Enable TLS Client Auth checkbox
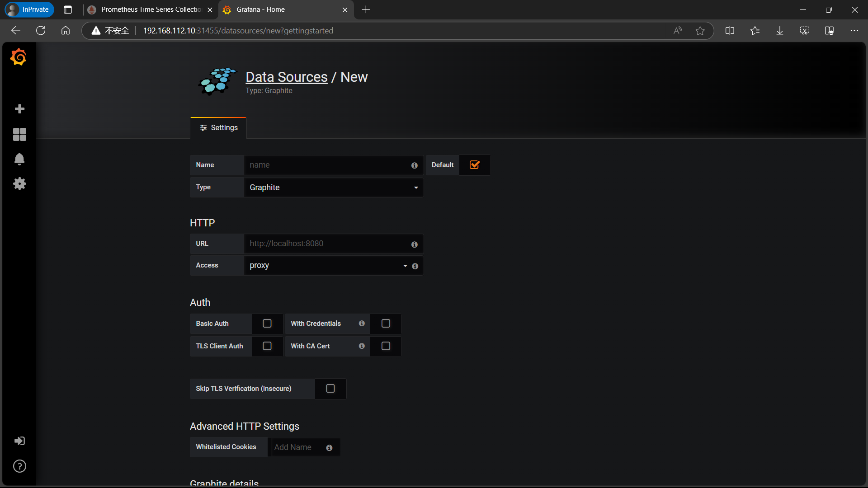868x488 pixels. point(267,346)
